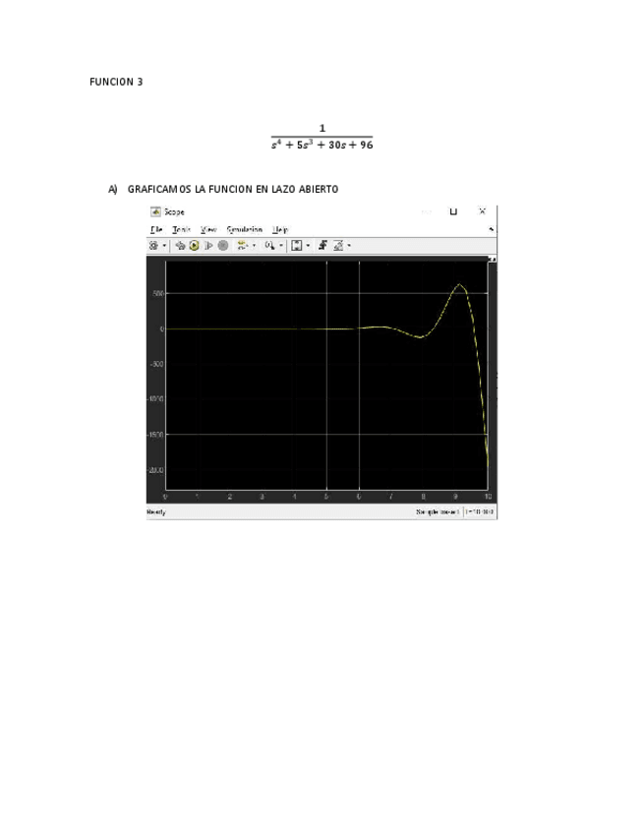Run the simulation with the play button
Viewport: 644px width, 834px height.
[x=194, y=246]
